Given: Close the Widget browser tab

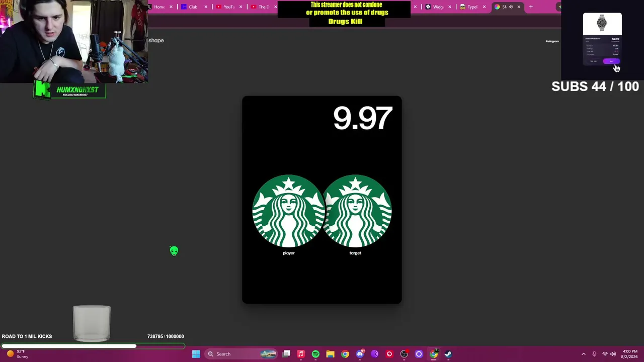Looking at the screenshot, I should (450, 7).
